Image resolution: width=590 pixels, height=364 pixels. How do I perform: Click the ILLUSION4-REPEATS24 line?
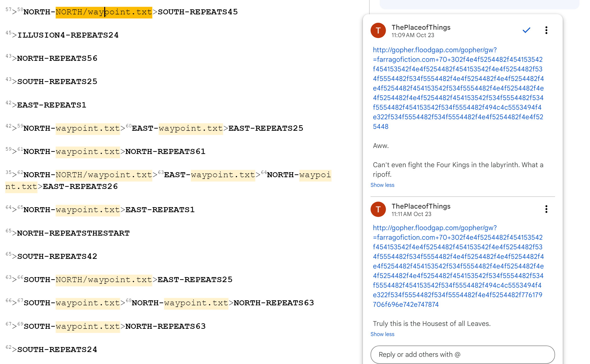68,35
